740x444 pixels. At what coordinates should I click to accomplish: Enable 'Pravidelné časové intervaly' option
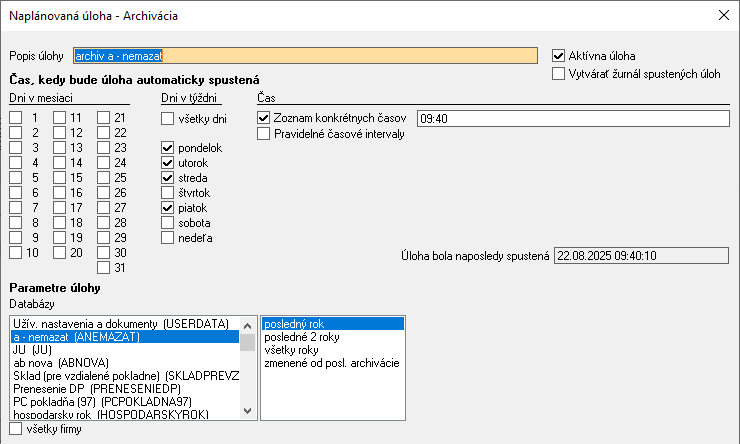[264, 134]
